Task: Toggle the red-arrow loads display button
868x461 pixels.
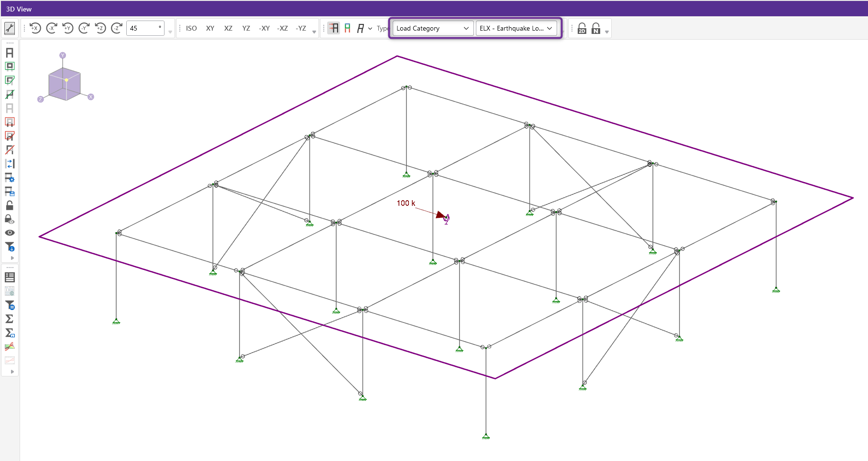Action: pos(334,28)
